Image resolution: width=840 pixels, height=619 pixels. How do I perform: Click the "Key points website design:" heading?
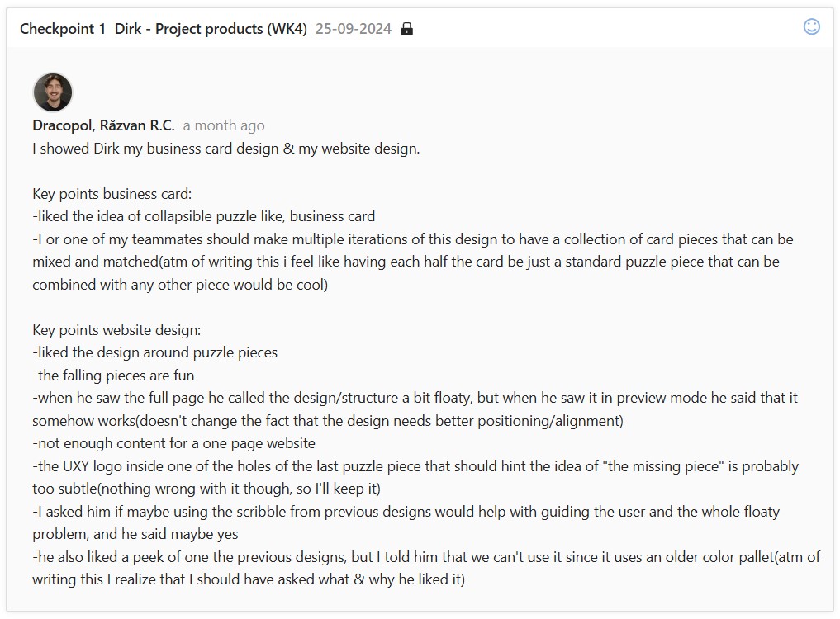tap(116, 330)
